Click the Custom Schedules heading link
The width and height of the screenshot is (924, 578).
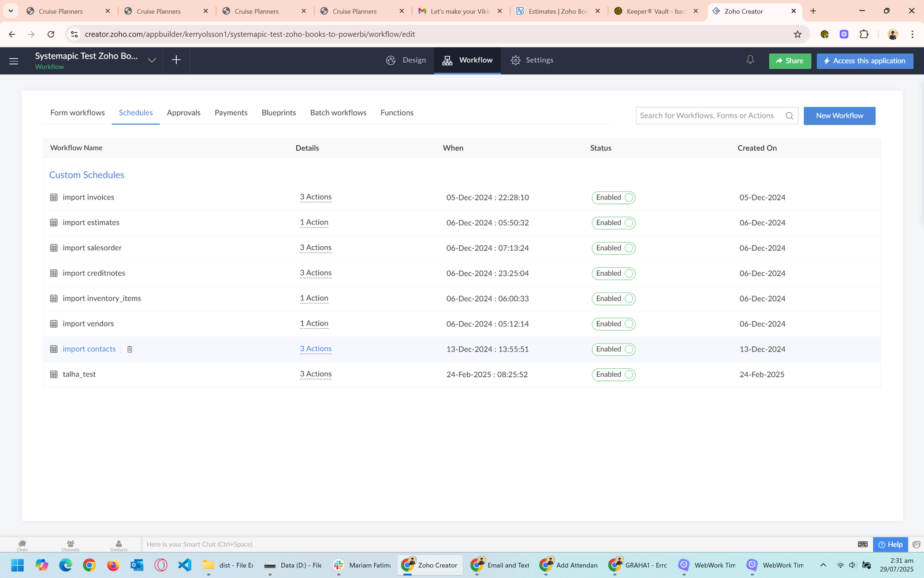[87, 175]
